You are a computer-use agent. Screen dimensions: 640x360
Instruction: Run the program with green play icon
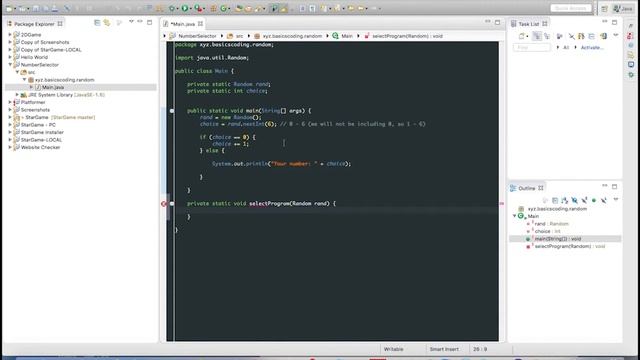(x=185, y=8)
